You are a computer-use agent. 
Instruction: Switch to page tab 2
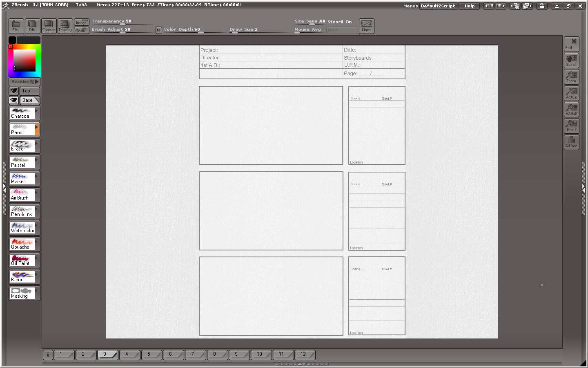[86, 355]
